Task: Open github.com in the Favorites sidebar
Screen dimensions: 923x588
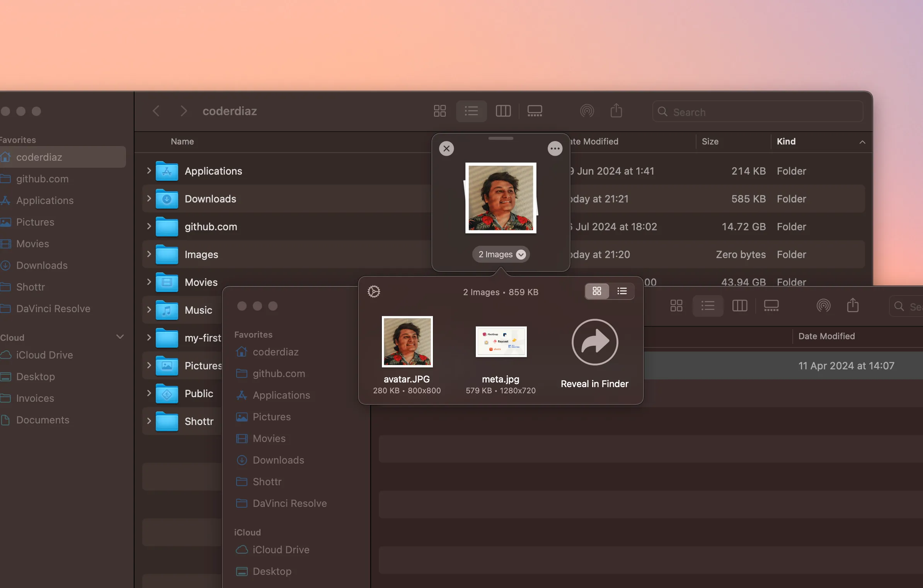Action: point(42,179)
